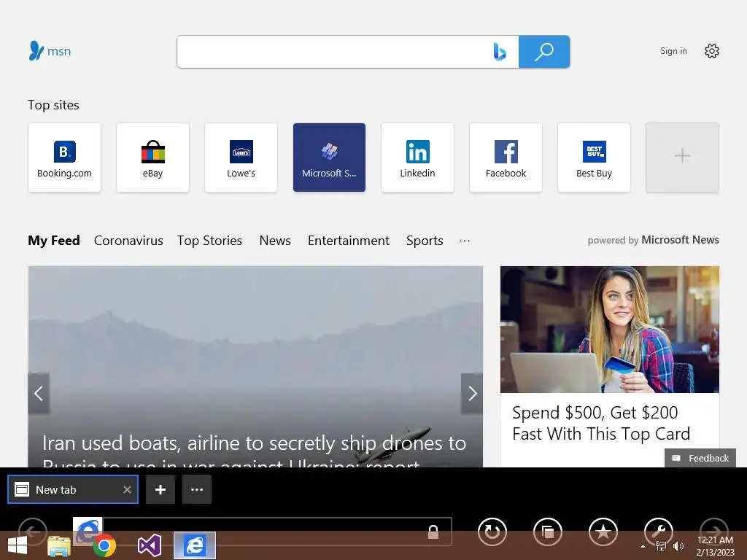Open tab tools ellipsis menu
The height and width of the screenshot is (560, 747).
pyautogui.click(x=197, y=489)
